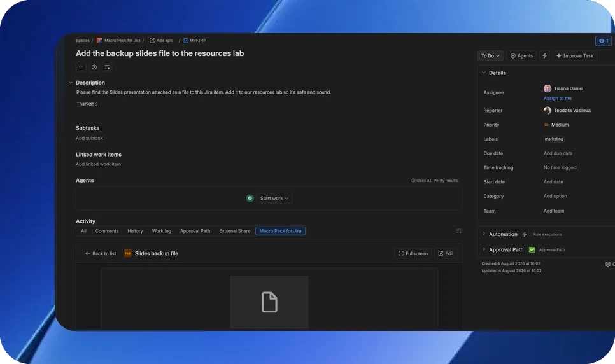Click the target icon below the title
615x364 pixels.
pyautogui.click(x=94, y=67)
